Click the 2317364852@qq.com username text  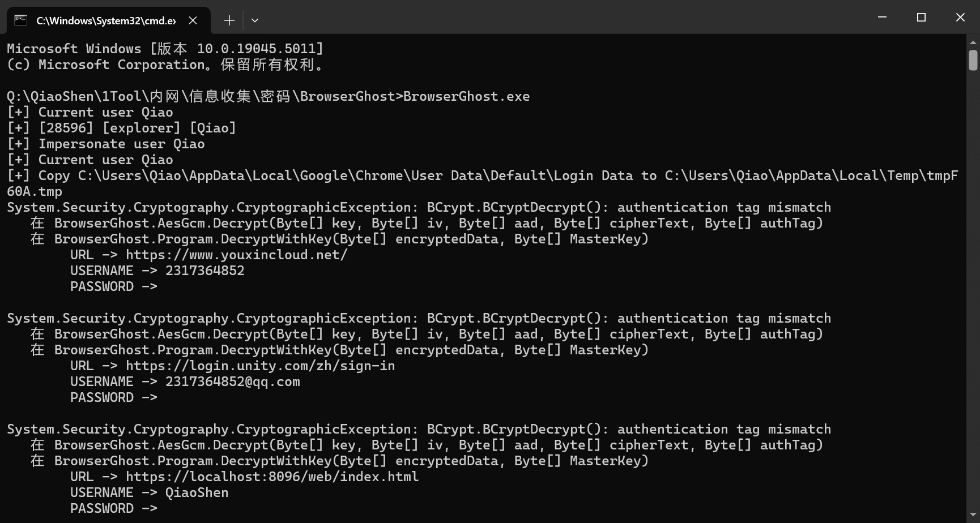(x=232, y=381)
